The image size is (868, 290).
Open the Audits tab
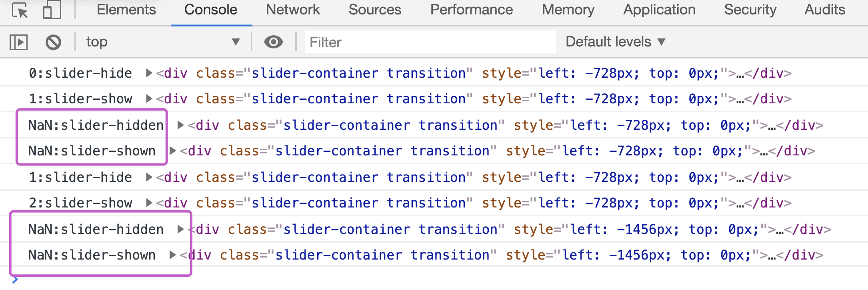point(825,10)
